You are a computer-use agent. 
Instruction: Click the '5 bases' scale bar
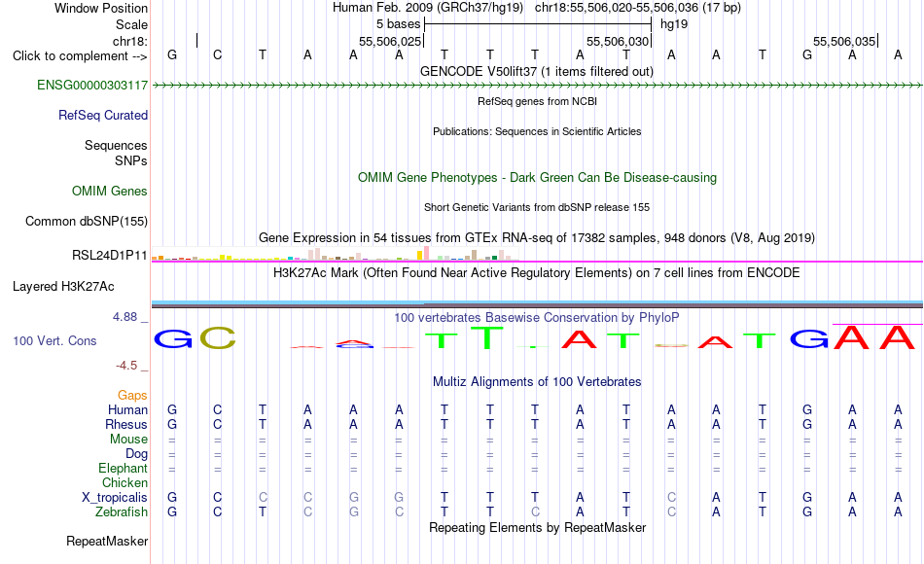(538, 24)
